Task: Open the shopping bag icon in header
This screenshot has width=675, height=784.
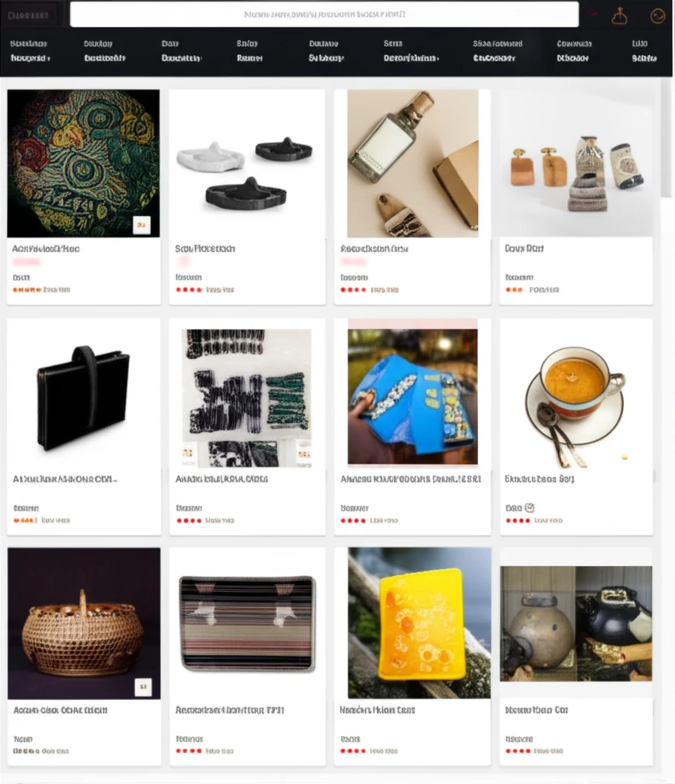Action: click(x=620, y=16)
